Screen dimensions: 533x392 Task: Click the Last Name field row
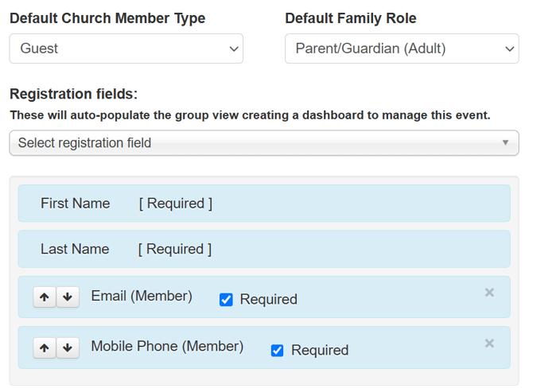click(264, 249)
